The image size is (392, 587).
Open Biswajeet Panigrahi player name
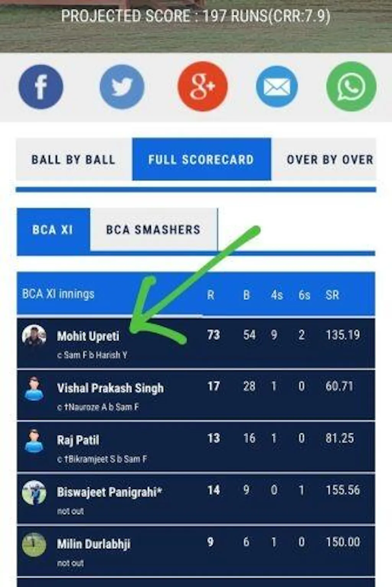click(109, 492)
